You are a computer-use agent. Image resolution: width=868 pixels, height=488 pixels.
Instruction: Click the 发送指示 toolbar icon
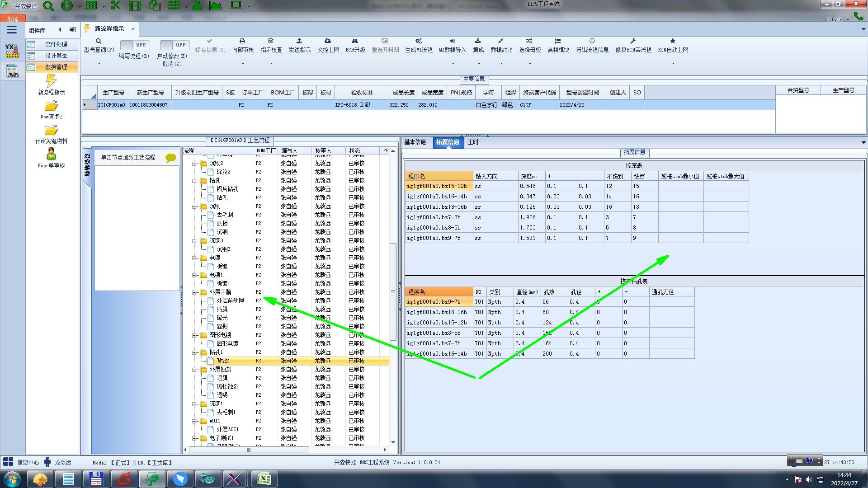[x=299, y=41]
